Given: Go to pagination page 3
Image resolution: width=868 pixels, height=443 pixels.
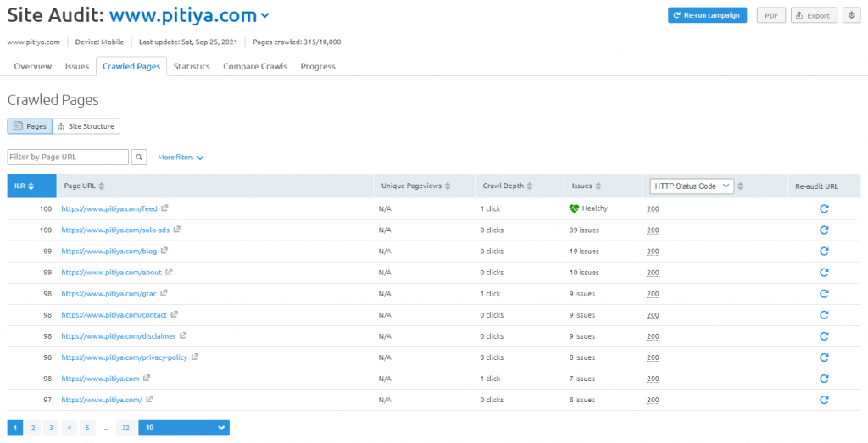Looking at the screenshot, I should (x=51, y=428).
